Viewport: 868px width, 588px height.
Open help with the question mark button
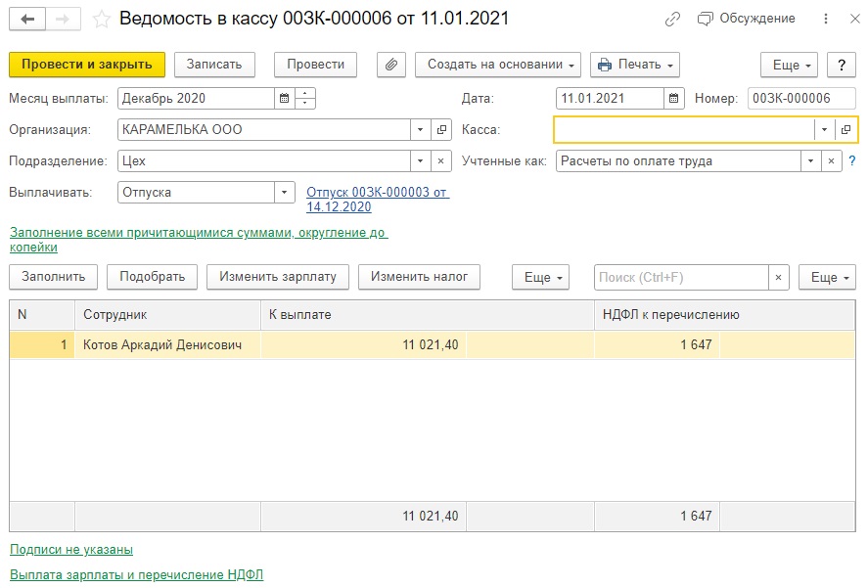coord(842,65)
